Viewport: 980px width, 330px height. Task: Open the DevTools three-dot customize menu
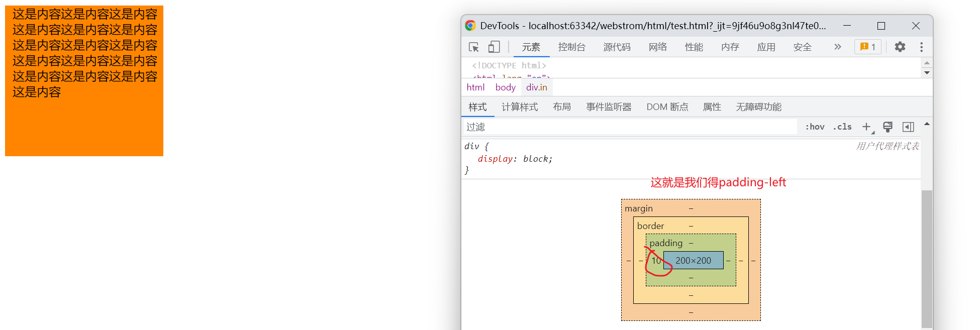[x=921, y=47]
